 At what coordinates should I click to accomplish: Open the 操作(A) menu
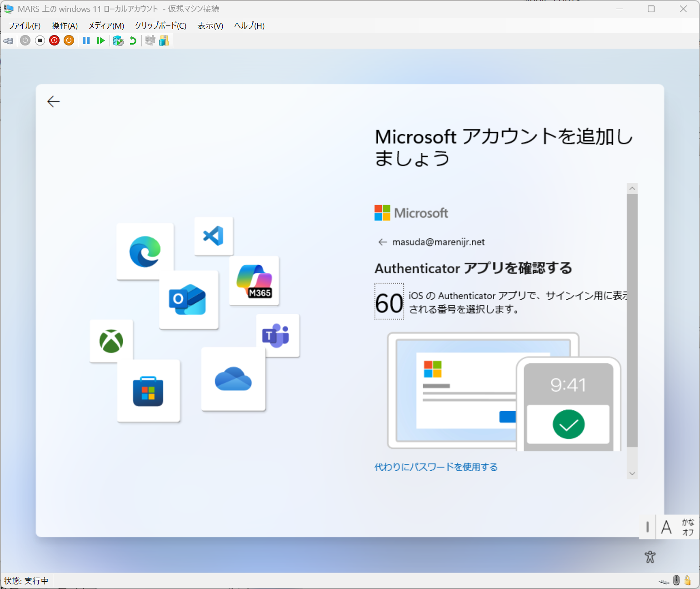(65, 26)
